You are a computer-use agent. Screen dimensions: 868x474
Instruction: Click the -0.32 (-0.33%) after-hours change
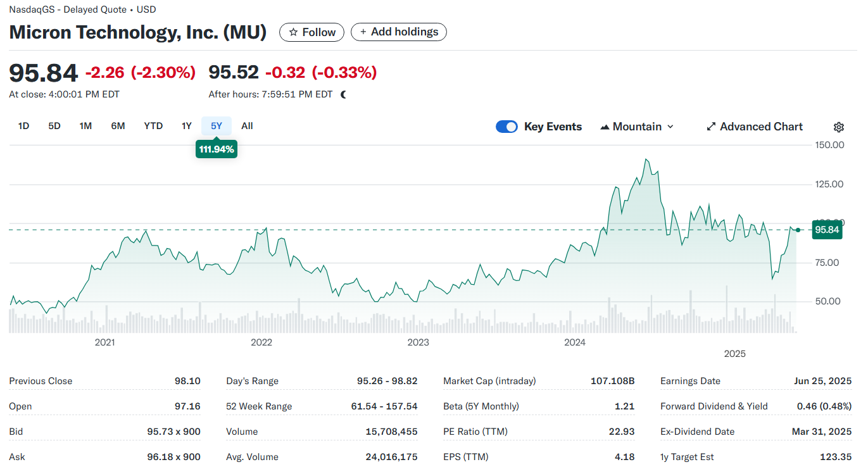click(x=321, y=73)
